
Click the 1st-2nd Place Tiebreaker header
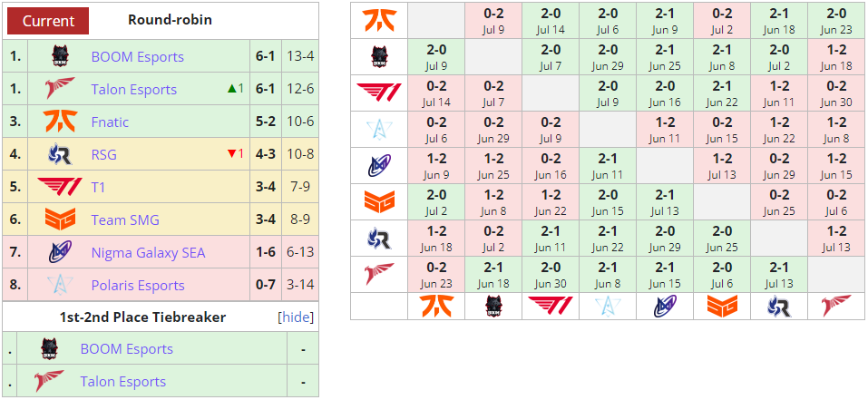[142, 317]
